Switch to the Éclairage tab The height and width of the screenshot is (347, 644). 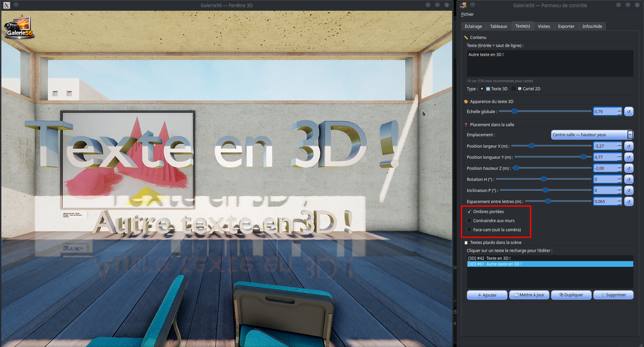(473, 26)
